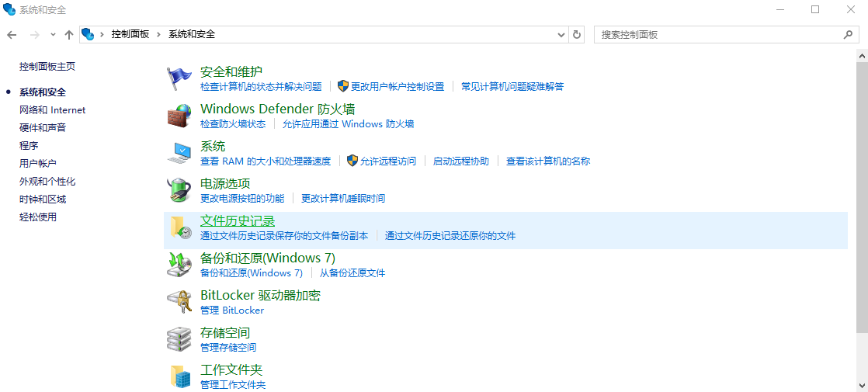
Task: Open the 工作文件夹 heading
Action: coord(231,369)
